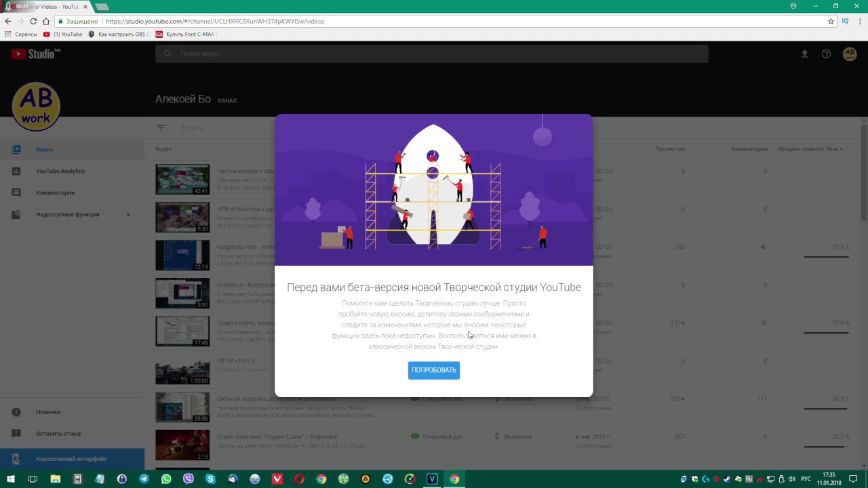This screenshot has width=868, height=488.
Task: Open the Avidemux video thumbnail 3:50
Action: pos(182,293)
